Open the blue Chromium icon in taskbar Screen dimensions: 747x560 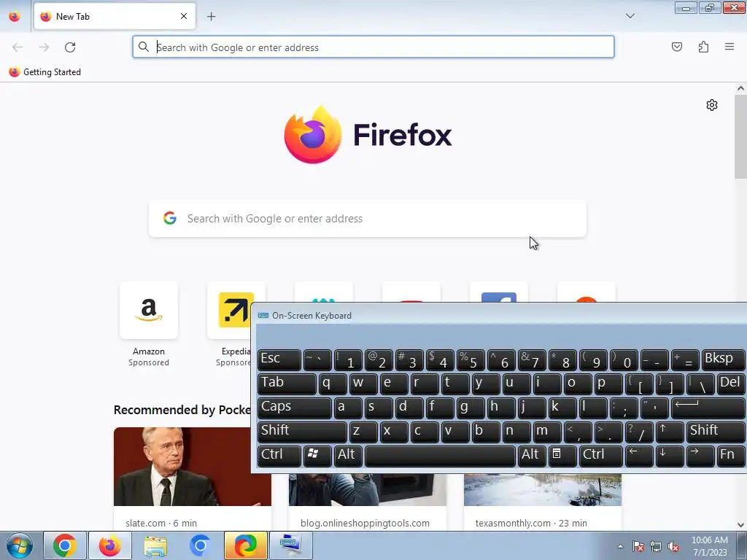200,545
